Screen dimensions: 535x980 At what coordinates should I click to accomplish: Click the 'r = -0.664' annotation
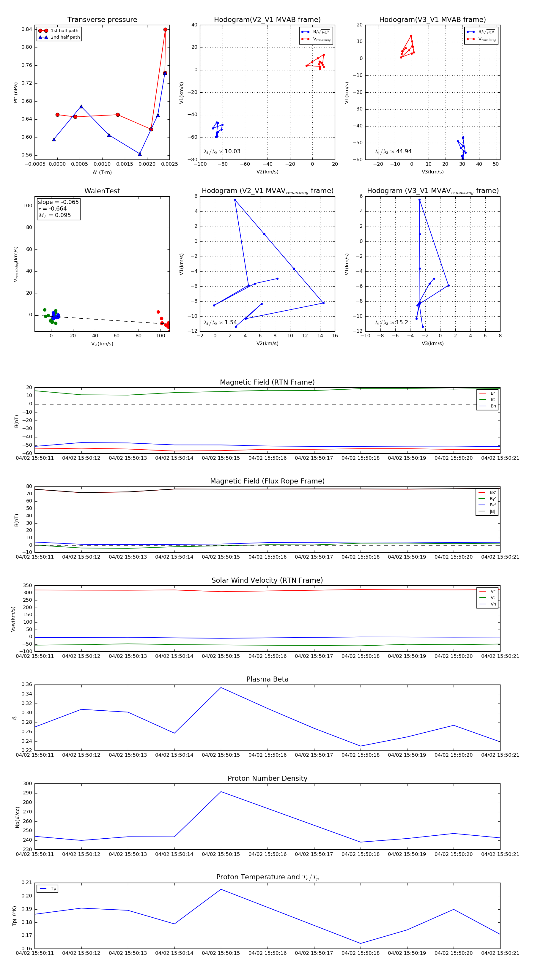[x=53, y=208]
